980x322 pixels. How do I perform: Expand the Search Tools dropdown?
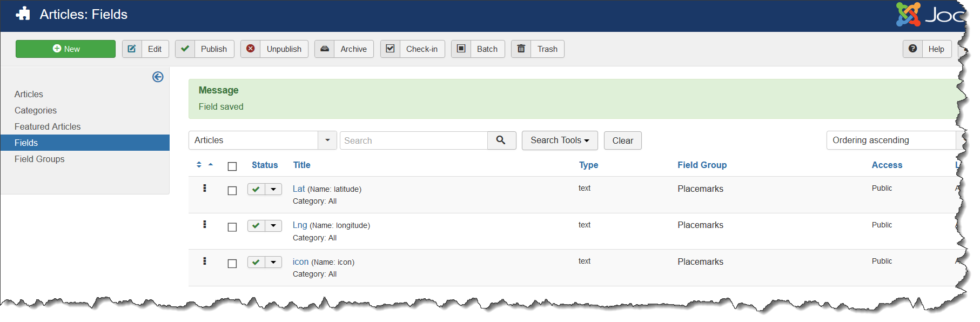click(x=559, y=140)
